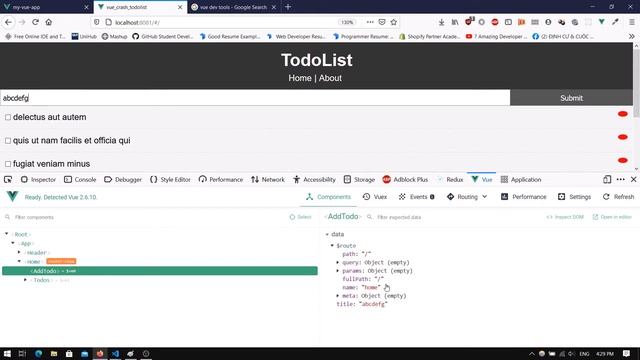Check the 'fugiat veniam minus' checkbox
This screenshot has height=360, width=640.
click(x=8, y=164)
